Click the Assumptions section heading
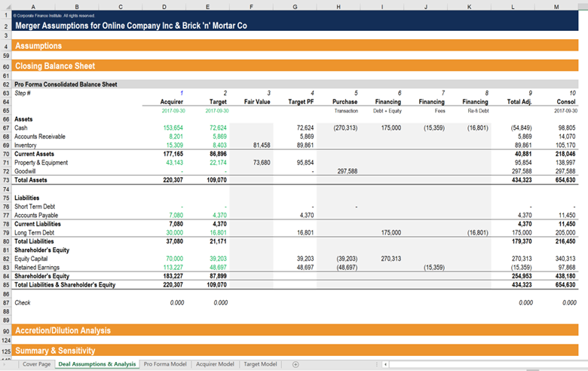The image size is (588, 371). 38,46
